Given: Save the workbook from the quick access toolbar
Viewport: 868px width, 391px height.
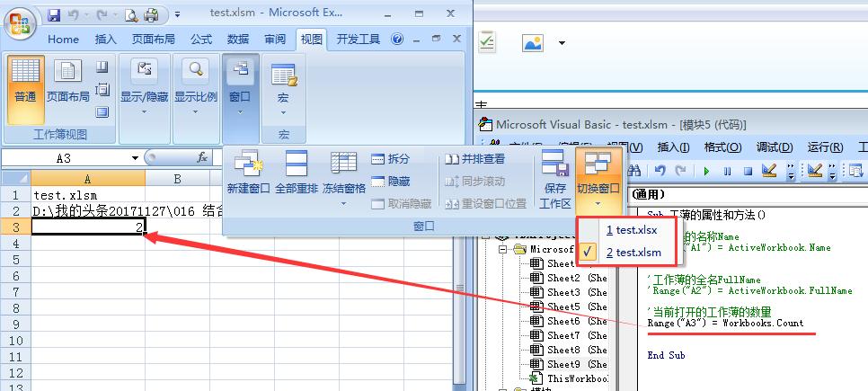Looking at the screenshot, I should 54,14.
